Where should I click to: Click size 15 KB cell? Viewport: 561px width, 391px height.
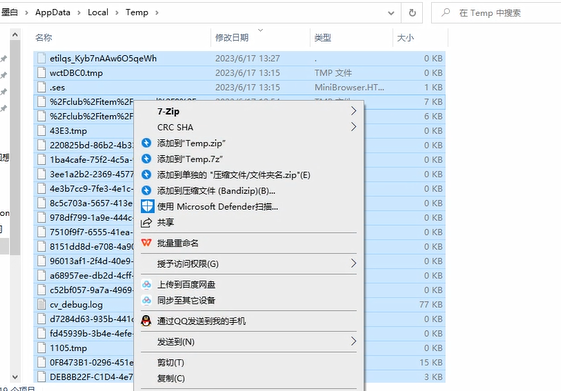pos(431,362)
